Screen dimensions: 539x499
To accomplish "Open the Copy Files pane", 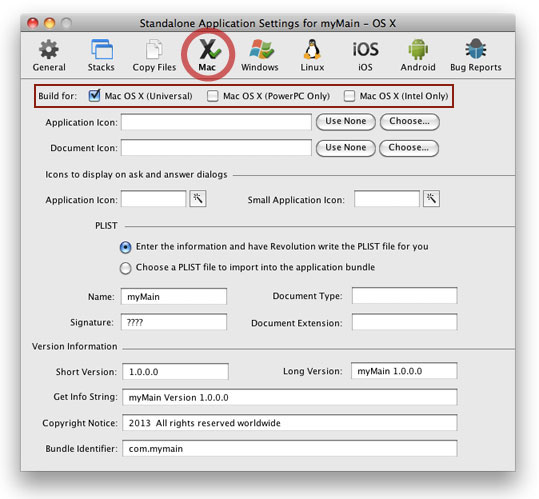I will point(154,56).
